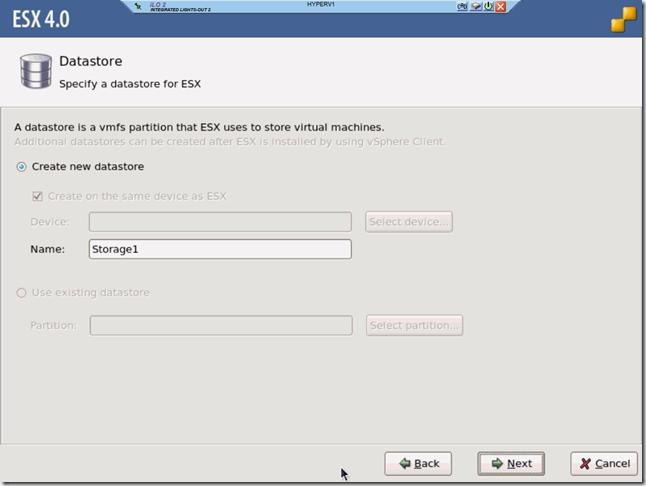
Task: Click the iLO virtual drive icon
Action: [476, 6]
